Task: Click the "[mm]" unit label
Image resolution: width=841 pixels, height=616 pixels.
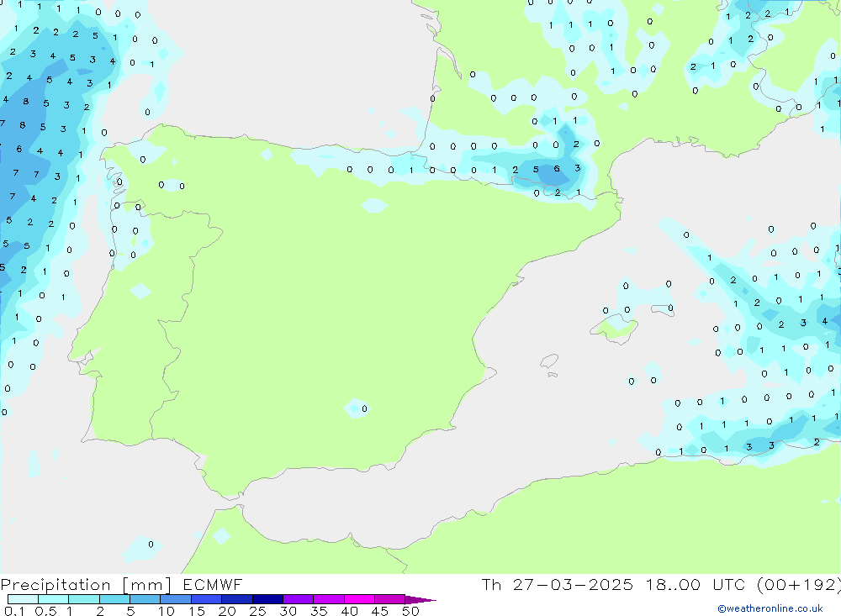Action: (147, 585)
